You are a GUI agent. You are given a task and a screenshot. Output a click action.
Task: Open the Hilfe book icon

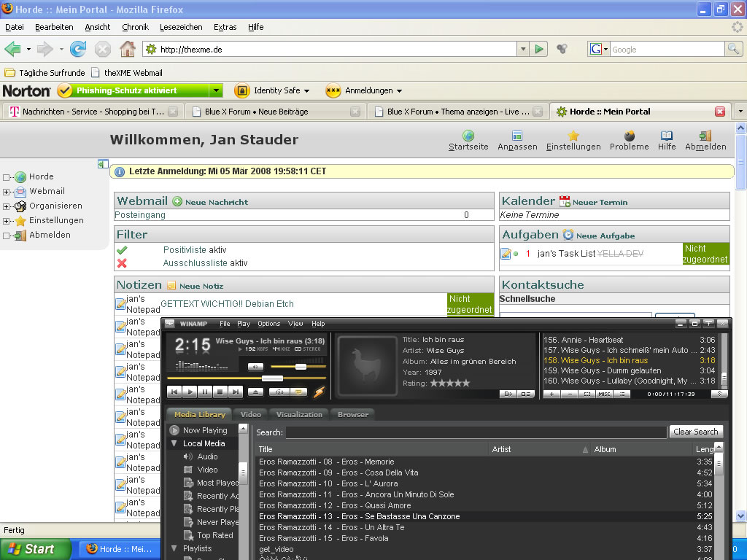pyautogui.click(x=667, y=136)
